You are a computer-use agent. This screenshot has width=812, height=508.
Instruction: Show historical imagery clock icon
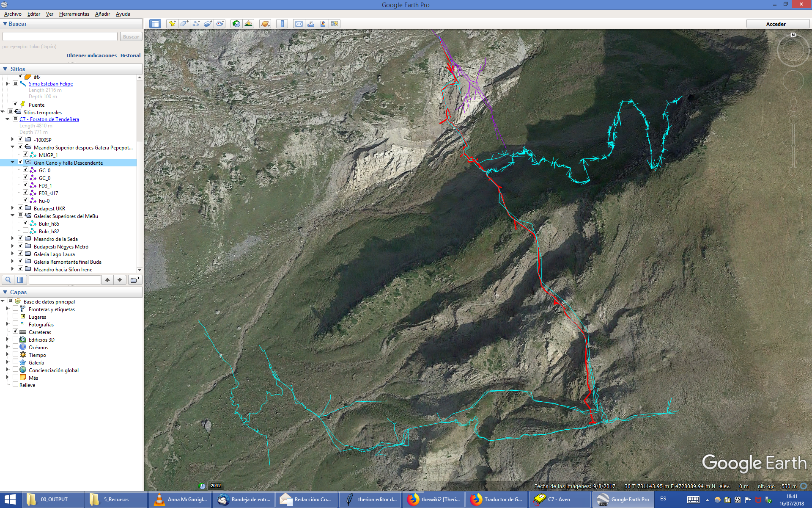click(x=236, y=24)
